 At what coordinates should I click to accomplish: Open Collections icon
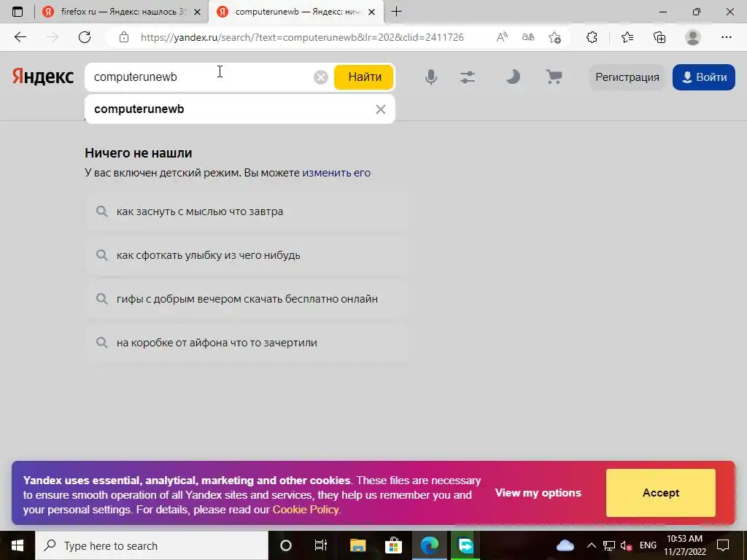tap(659, 37)
